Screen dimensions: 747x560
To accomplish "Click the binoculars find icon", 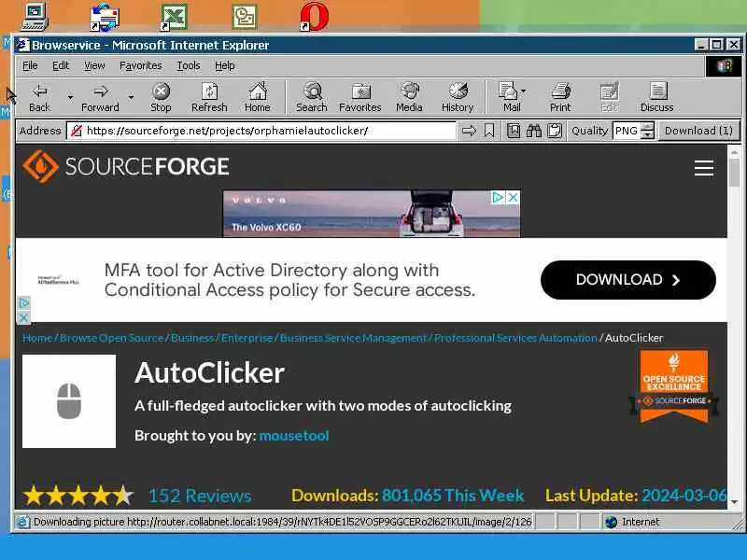I will click(534, 131).
